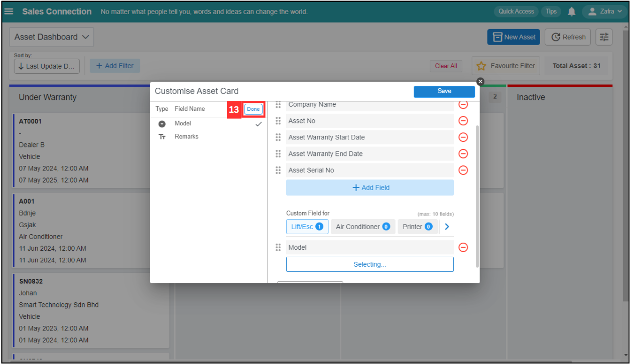Viewport: 631px width, 364px height.
Task: Click the New Asset button
Action: coord(514,37)
